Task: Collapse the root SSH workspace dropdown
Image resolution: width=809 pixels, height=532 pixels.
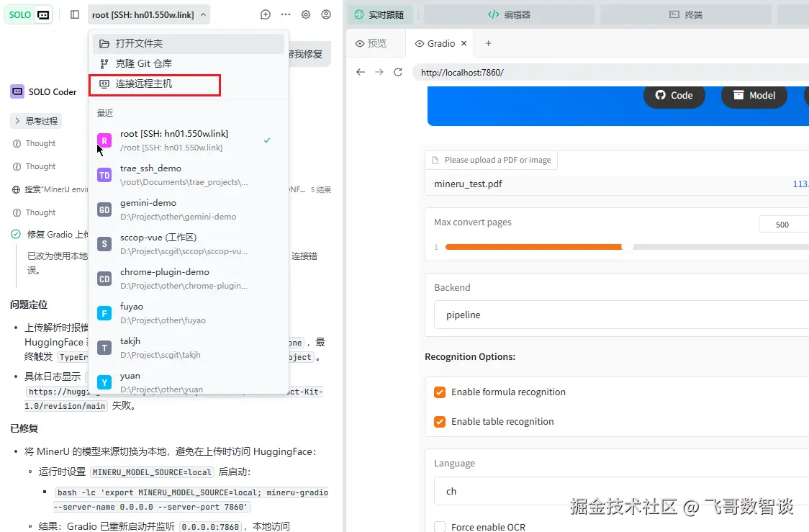Action: click(x=148, y=15)
